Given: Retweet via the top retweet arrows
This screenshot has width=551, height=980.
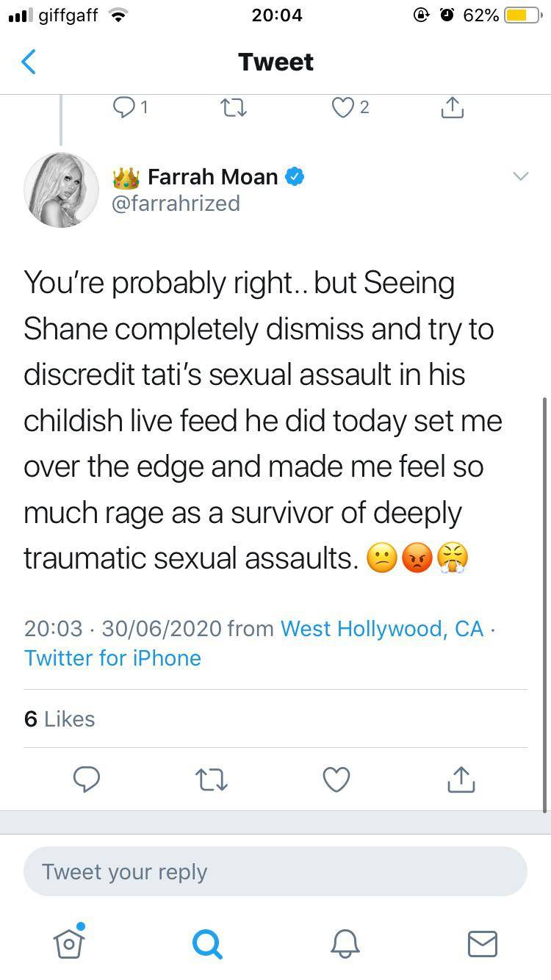Looking at the screenshot, I should tap(233, 107).
